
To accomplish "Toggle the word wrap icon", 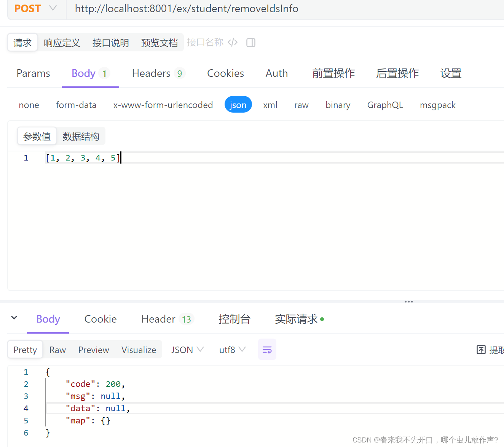I will 267,349.
